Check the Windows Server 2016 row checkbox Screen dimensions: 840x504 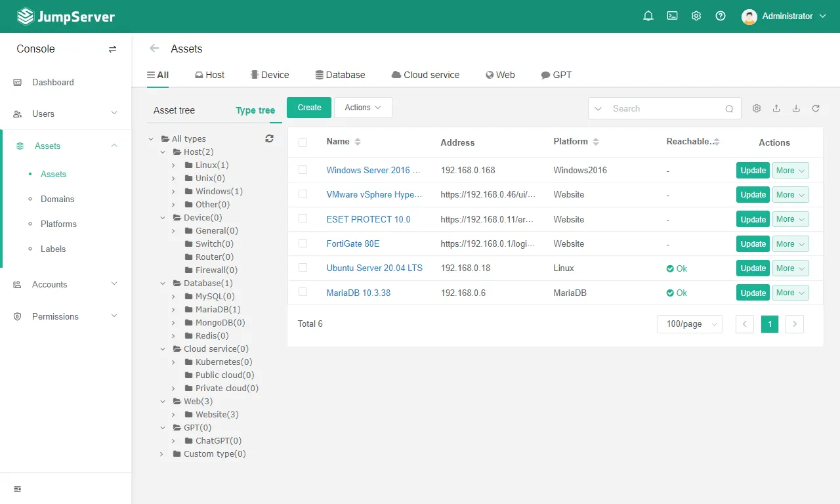click(303, 170)
